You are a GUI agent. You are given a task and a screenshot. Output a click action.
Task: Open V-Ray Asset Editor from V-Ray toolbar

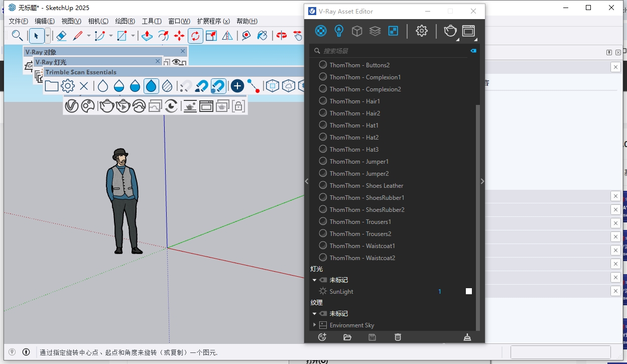point(72,106)
